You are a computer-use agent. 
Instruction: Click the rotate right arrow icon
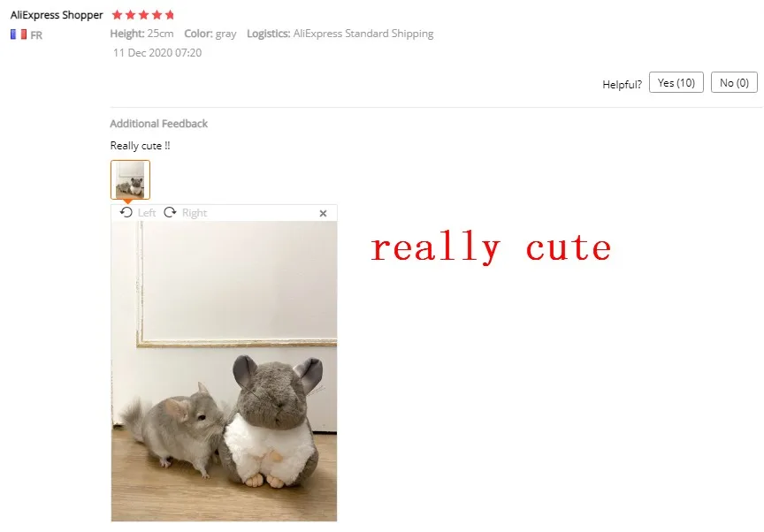(170, 212)
